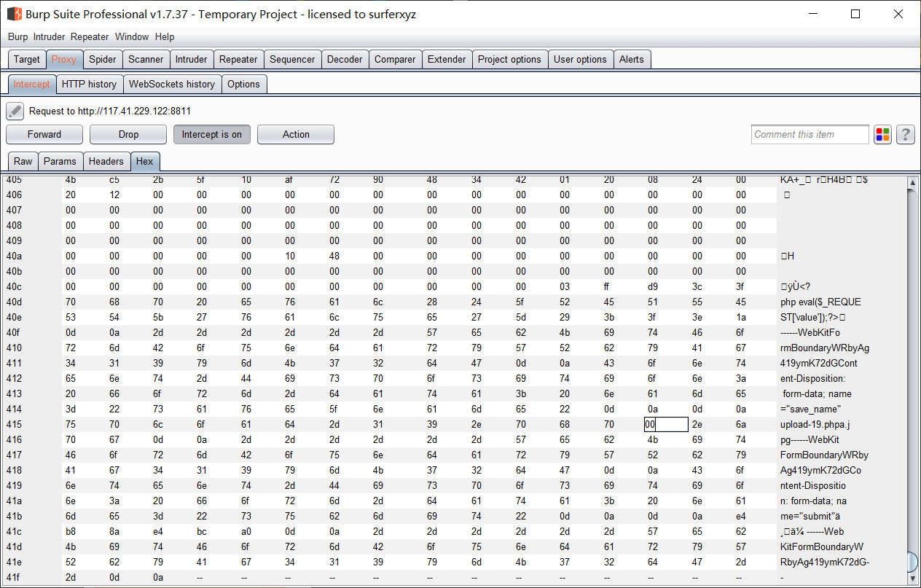Forward the intercepted request

[x=44, y=134]
